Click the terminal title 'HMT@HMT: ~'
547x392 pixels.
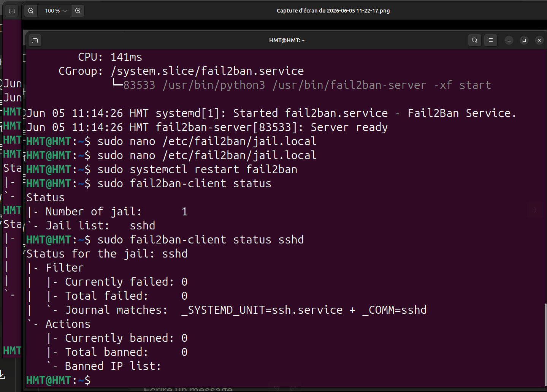(287, 40)
